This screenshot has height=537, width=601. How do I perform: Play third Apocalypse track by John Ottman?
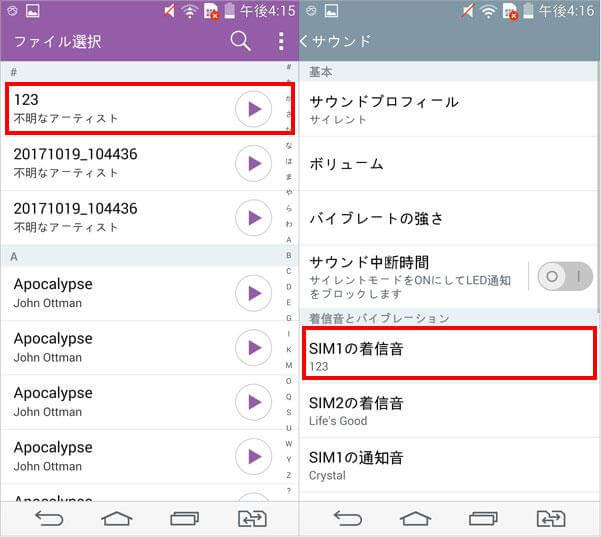(253, 402)
